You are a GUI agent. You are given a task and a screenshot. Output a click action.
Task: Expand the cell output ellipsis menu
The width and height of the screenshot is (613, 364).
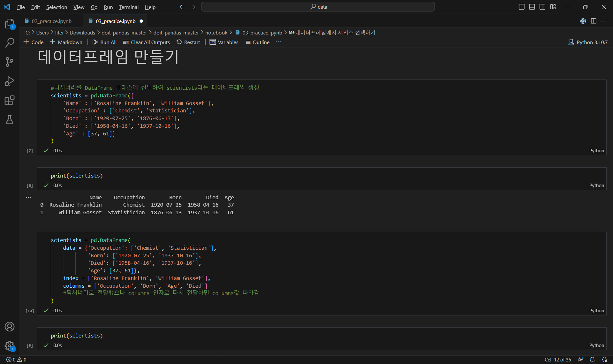[x=28, y=197]
